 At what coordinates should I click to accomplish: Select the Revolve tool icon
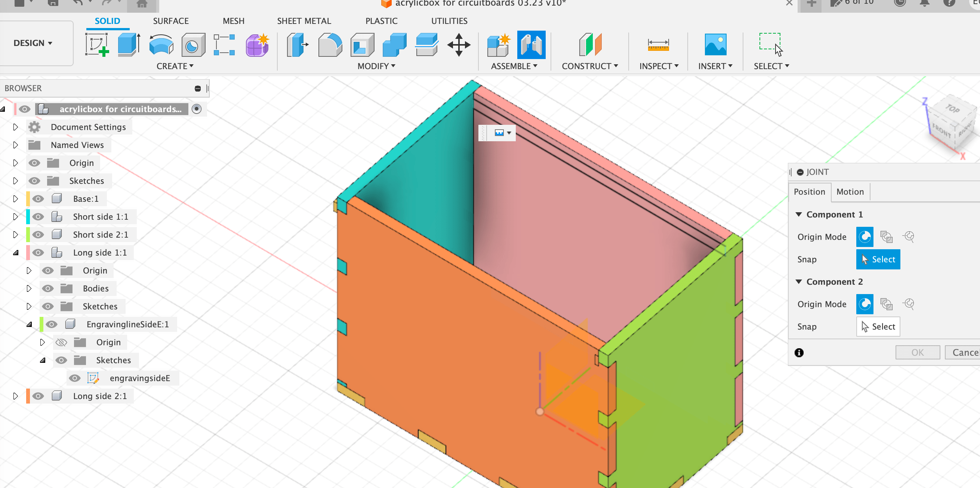161,44
